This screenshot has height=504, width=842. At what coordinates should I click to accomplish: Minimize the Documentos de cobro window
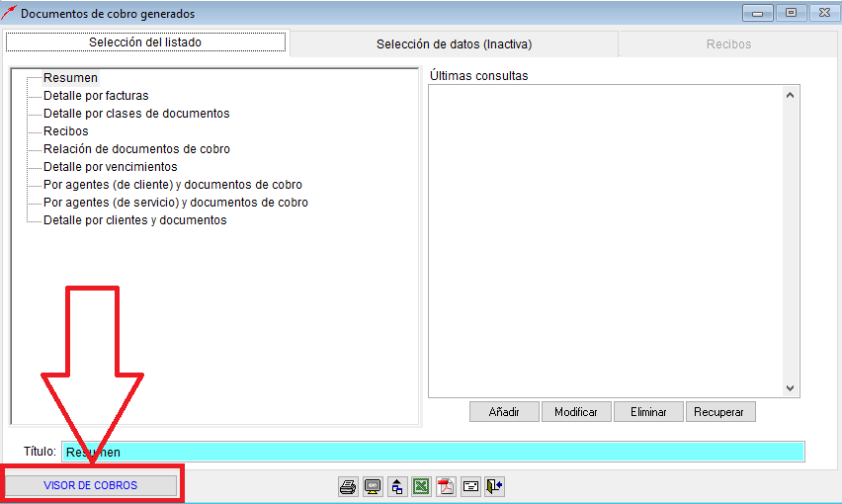click(758, 13)
